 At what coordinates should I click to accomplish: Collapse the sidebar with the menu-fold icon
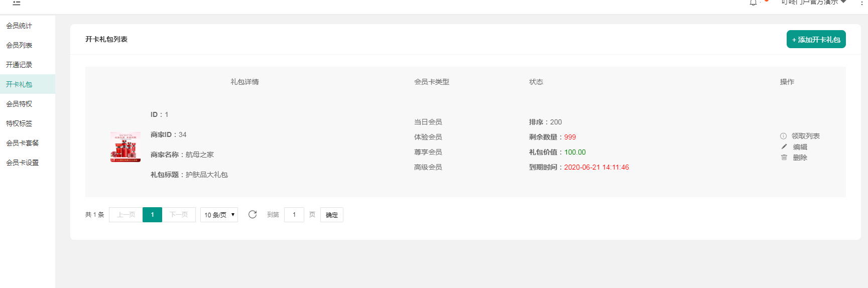tap(17, 3)
